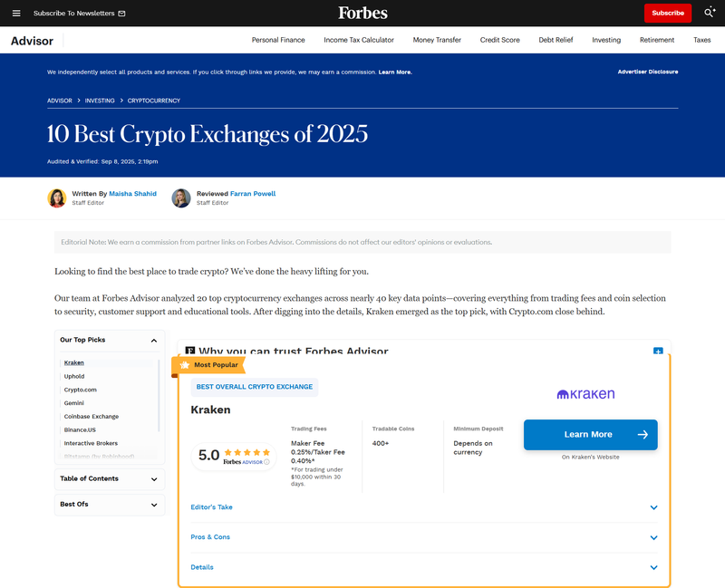This screenshot has width=725, height=588.
Task: Expand the Details chevron
Action: point(653,568)
